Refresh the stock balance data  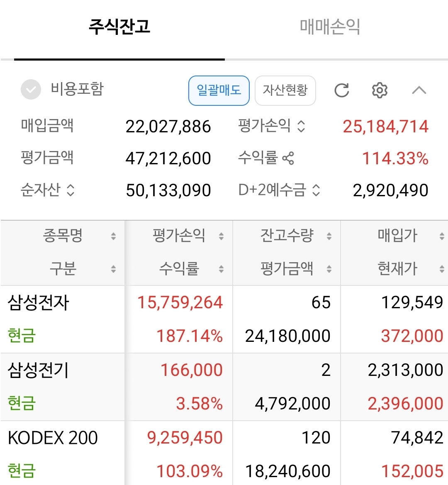tap(342, 90)
